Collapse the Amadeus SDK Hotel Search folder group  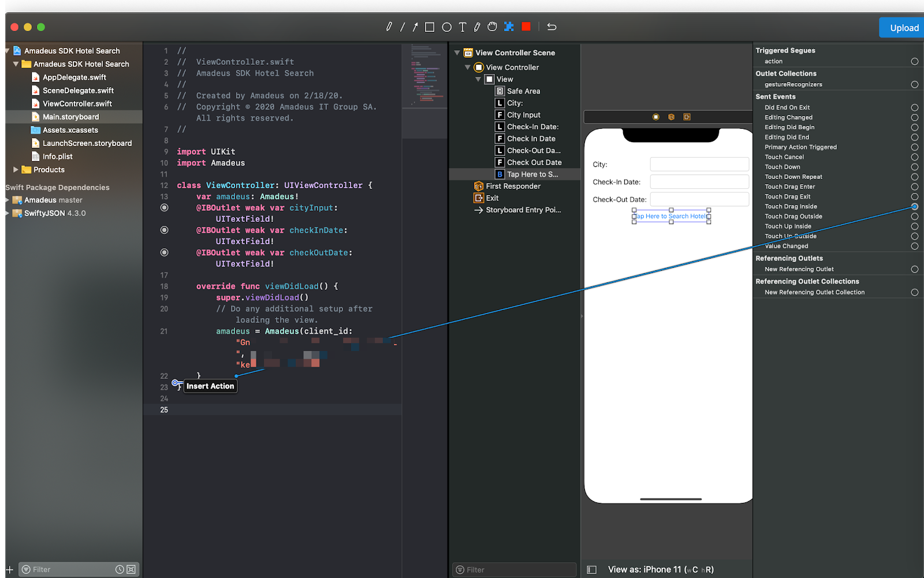(16, 64)
